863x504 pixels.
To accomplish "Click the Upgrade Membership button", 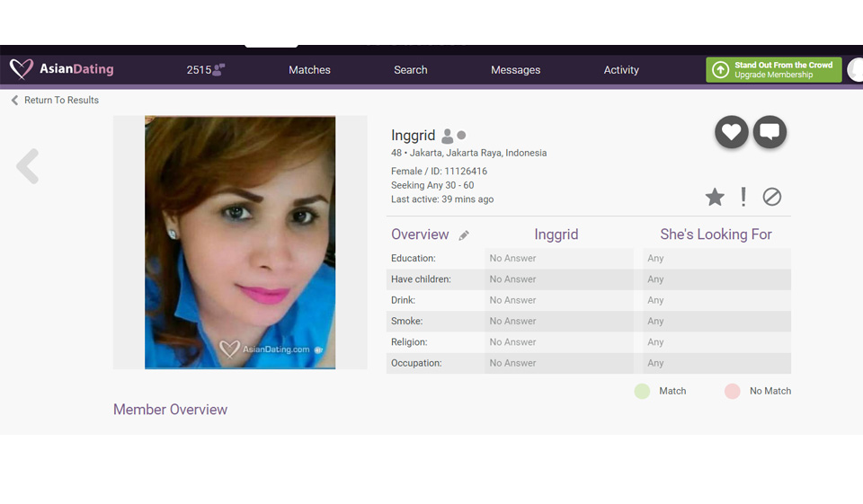I will tap(773, 70).
